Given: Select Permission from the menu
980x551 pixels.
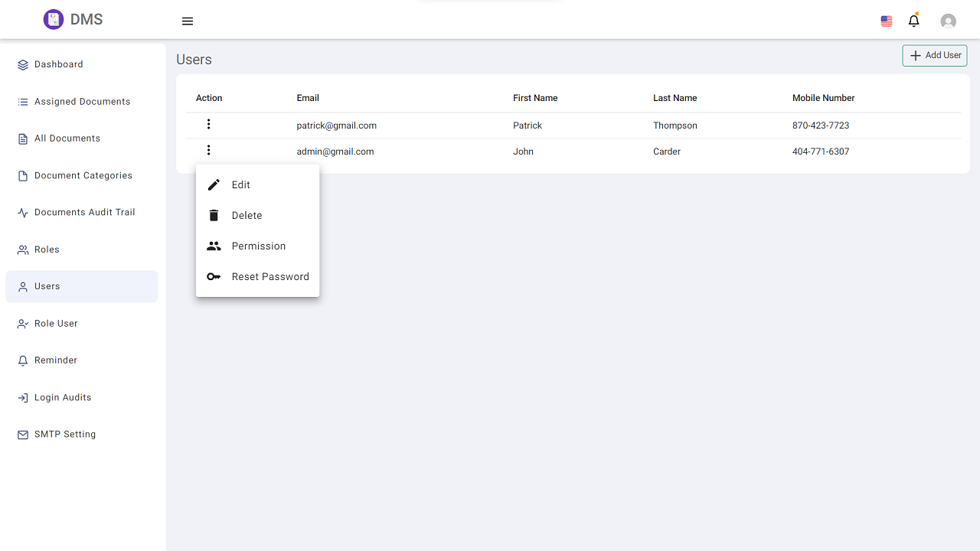Looking at the screenshot, I should 257,246.
